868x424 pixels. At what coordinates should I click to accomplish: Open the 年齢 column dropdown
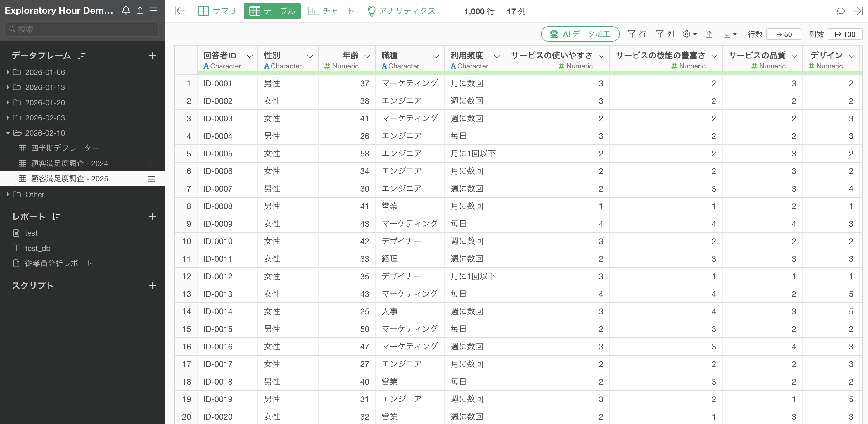pos(368,56)
